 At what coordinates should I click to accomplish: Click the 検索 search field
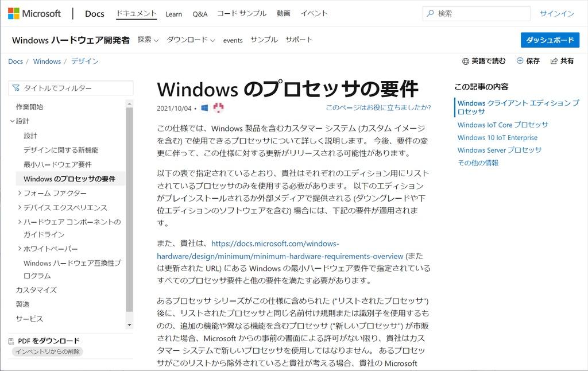click(476, 14)
